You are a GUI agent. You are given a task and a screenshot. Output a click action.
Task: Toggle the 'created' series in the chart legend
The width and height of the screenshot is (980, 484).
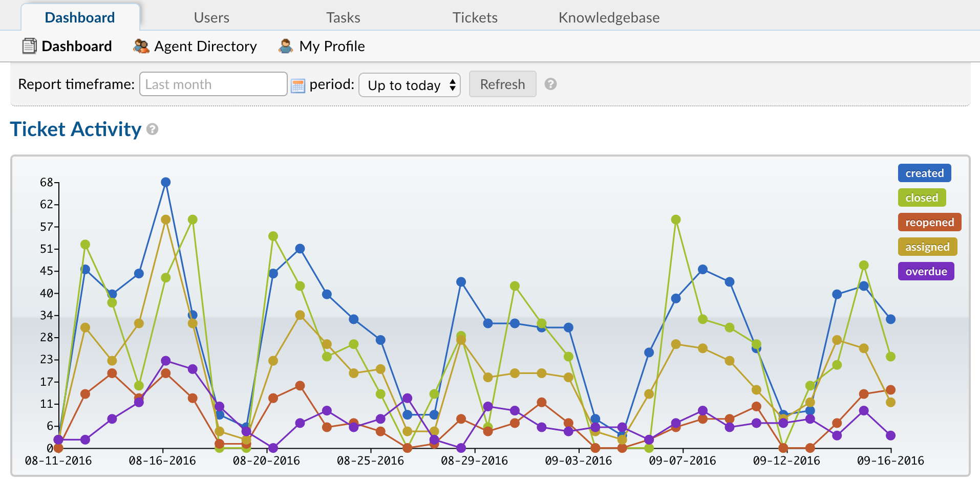click(924, 173)
